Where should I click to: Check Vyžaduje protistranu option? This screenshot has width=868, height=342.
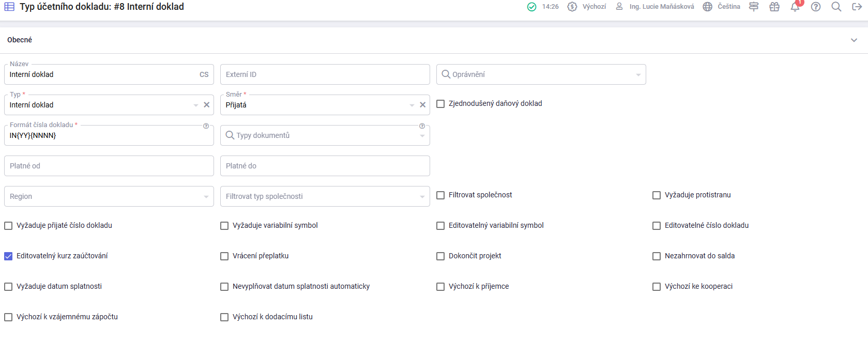657,195
